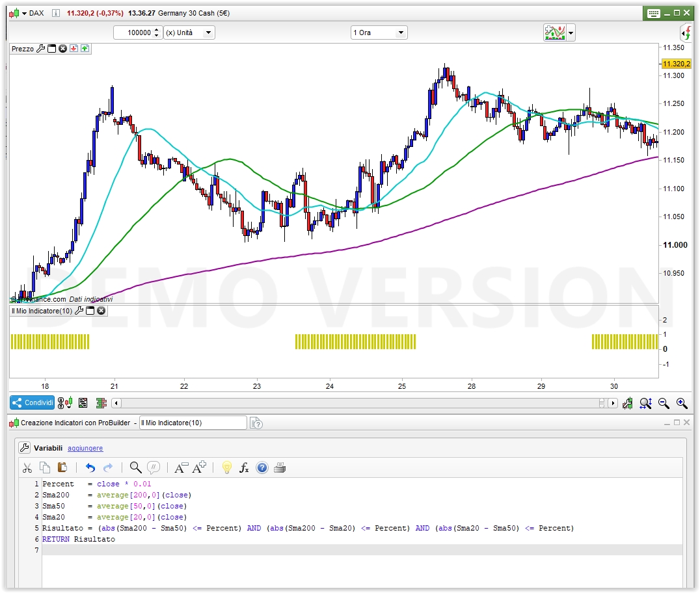Screen dimensions: 700x593
Task: Click code line 'Percent = close * 0.01'
Action: pyautogui.click(x=96, y=484)
